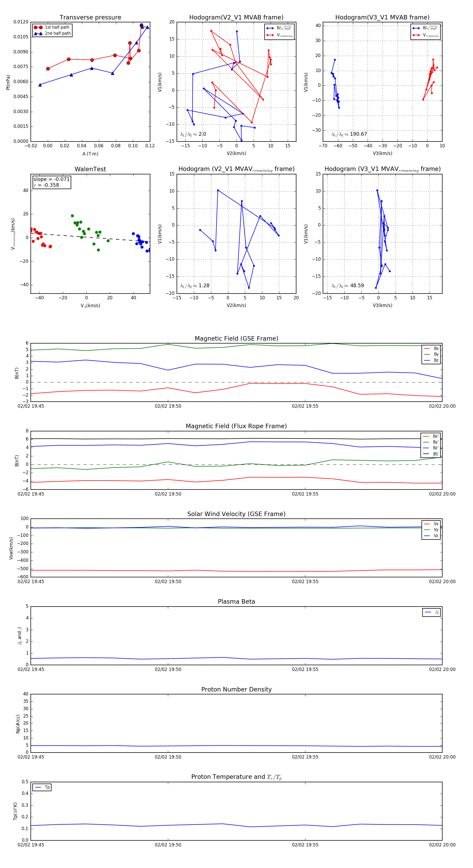This screenshot has width=473, height=868.
Task: Click the "Hodogram(V3_V1 MVAB frame)" title
Action: click(x=382, y=18)
